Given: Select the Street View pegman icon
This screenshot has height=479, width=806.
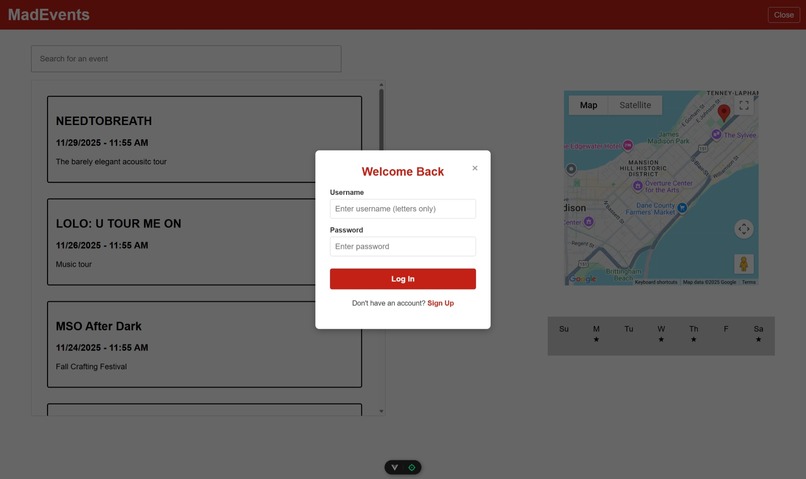Looking at the screenshot, I should click(743, 264).
